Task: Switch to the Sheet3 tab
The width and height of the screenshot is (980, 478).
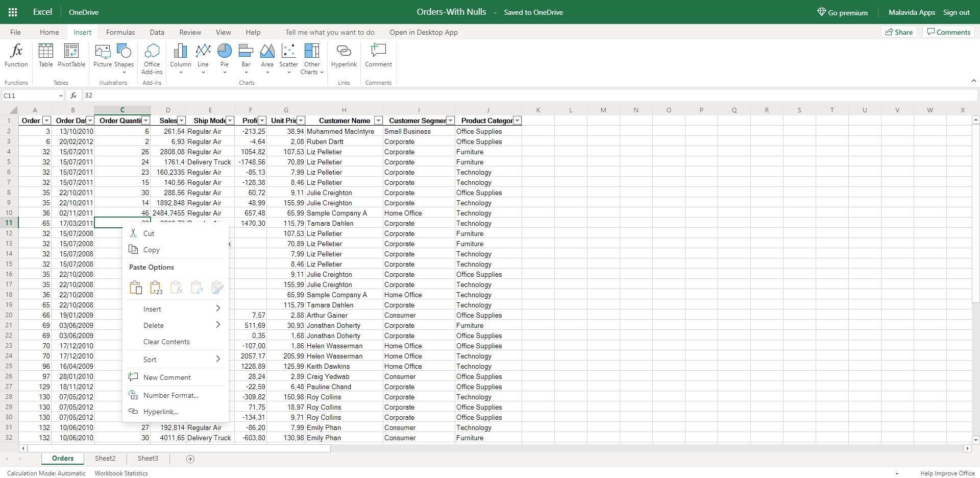Action: pos(148,459)
